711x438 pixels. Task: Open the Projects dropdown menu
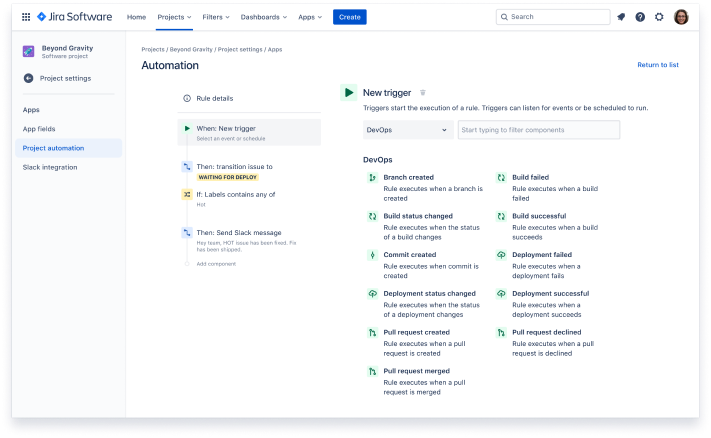click(x=174, y=17)
